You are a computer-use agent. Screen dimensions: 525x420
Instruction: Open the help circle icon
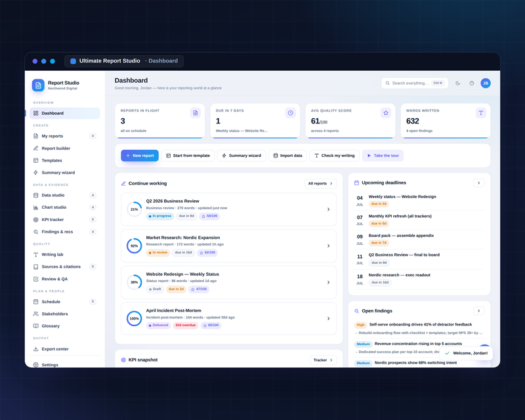pyautogui.click(x=471, y=83)
